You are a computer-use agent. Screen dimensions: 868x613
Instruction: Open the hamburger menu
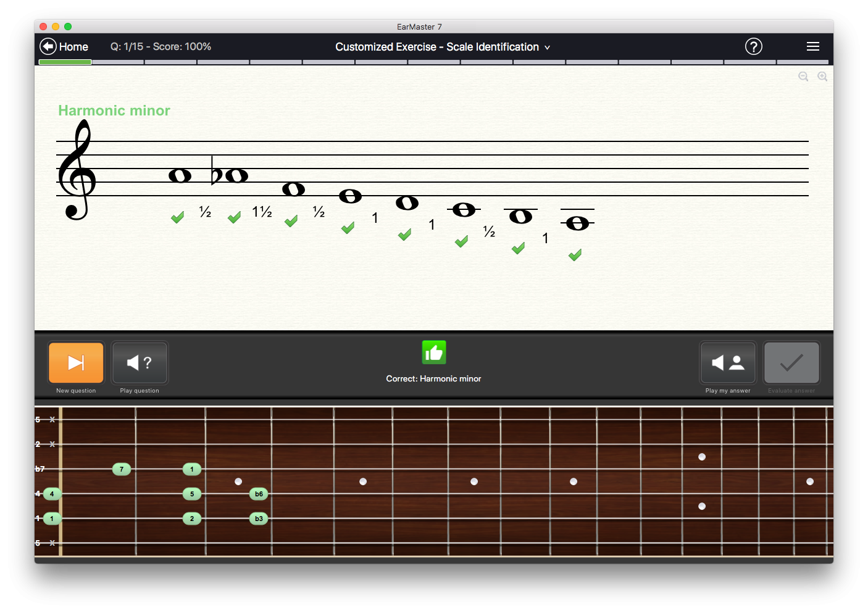coord(812,47)
